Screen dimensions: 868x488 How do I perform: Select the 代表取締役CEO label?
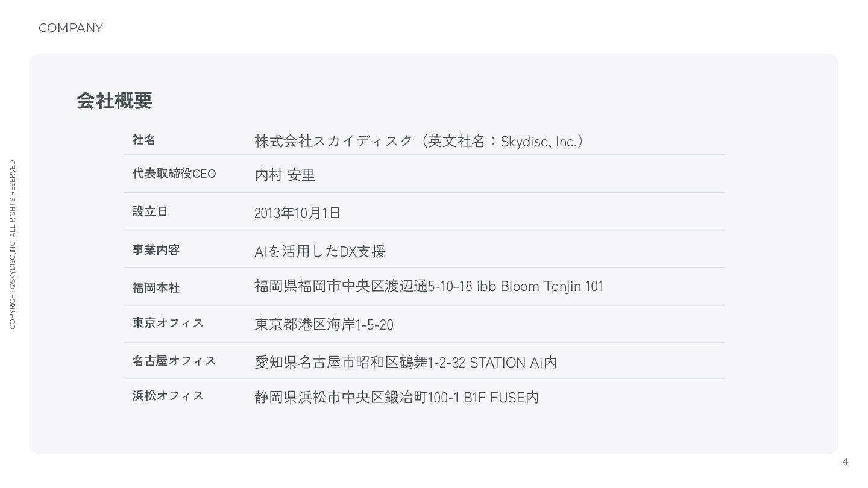click(x=174, y=174)
